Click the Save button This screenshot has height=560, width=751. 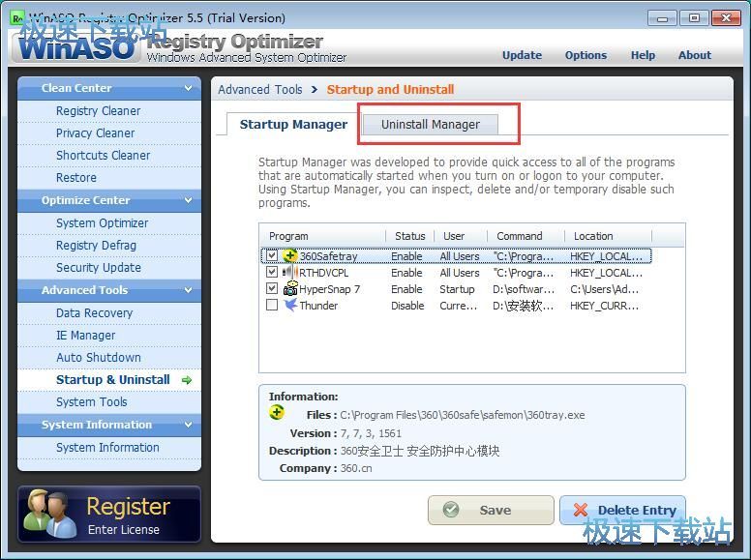click(x=491, y=511)
